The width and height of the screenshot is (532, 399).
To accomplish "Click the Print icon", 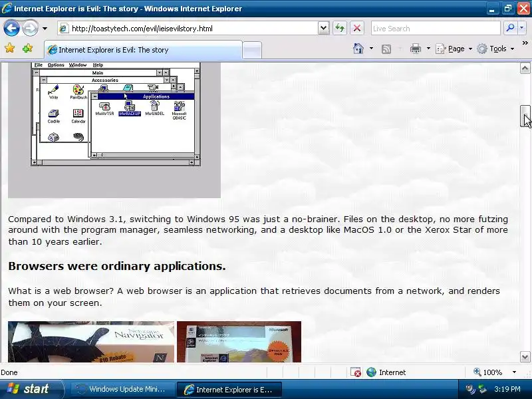I will tap(415, 49).
